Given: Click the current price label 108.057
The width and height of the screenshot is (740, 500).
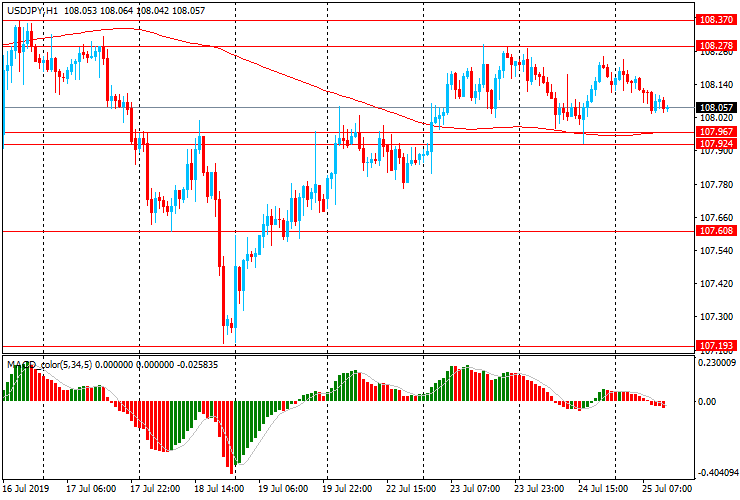Looking at the screenshot, I should click(716, 108).
